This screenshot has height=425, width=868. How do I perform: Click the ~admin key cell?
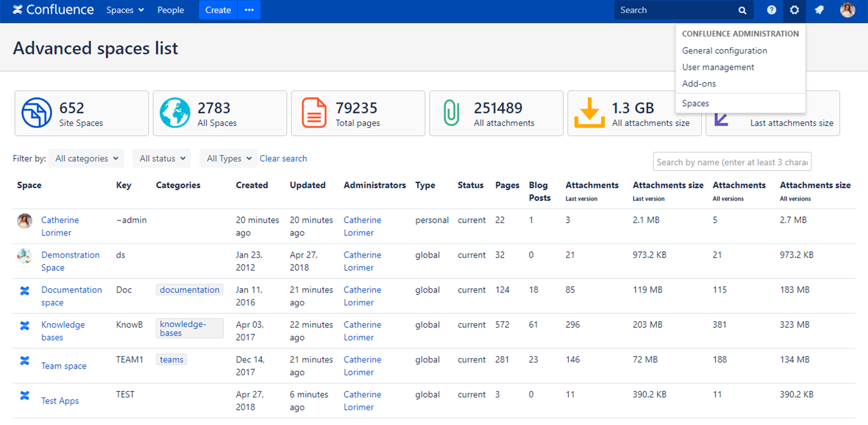point(131,220)
